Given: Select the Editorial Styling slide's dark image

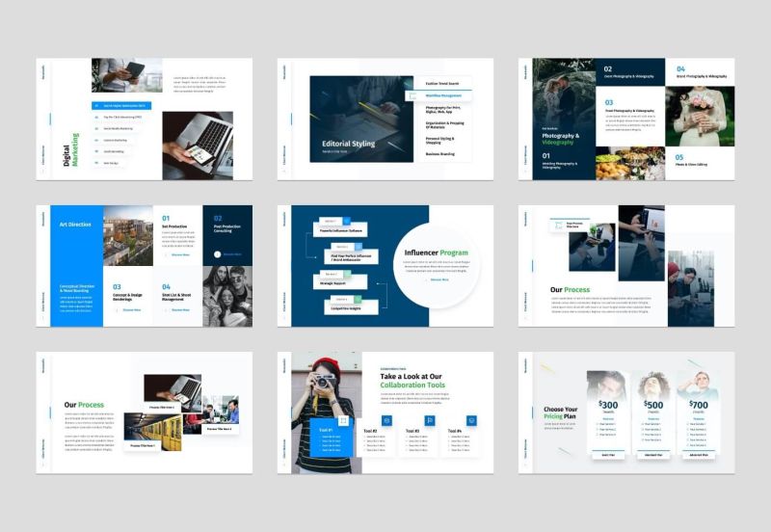Looking at the screenshot, I should pos(361,119).
